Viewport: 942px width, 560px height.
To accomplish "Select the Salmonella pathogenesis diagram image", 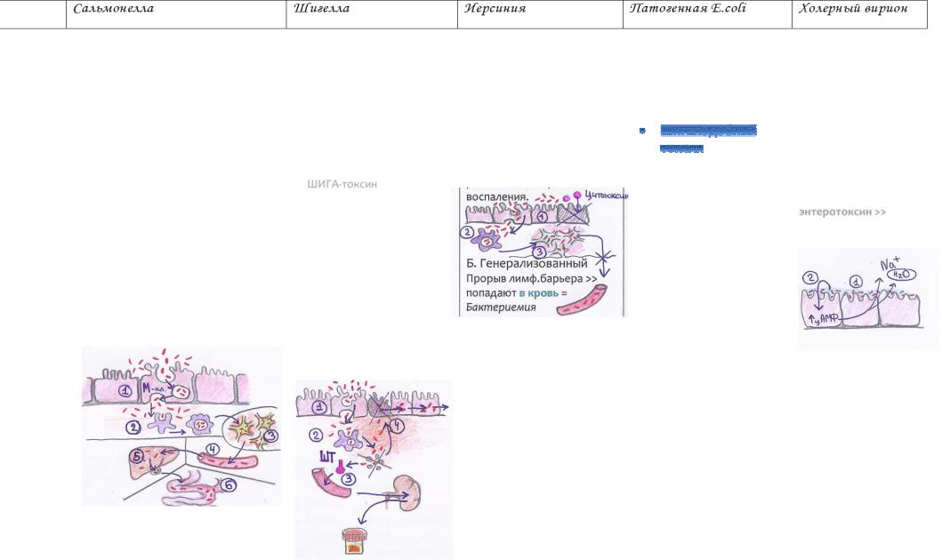I will 181,426.
